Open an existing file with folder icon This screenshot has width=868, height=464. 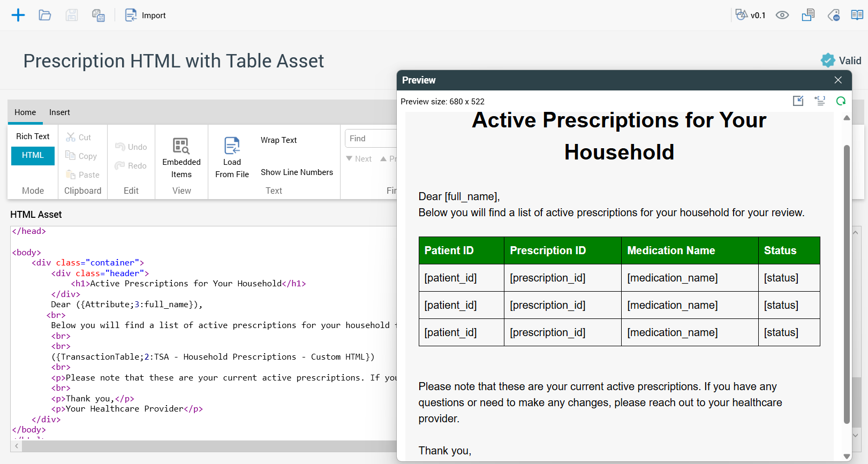(45, 15)
